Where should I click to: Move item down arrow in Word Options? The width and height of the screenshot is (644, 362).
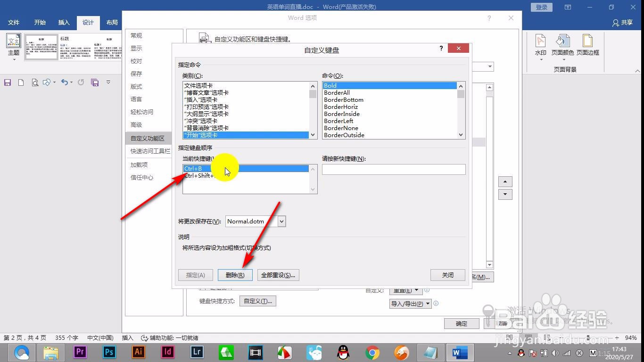[505, 194]
